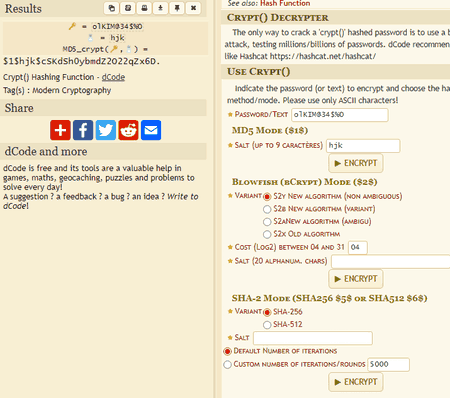Choose Default number of iterations
This screenshot has width=450, height=398.
(x=227, y=351)
